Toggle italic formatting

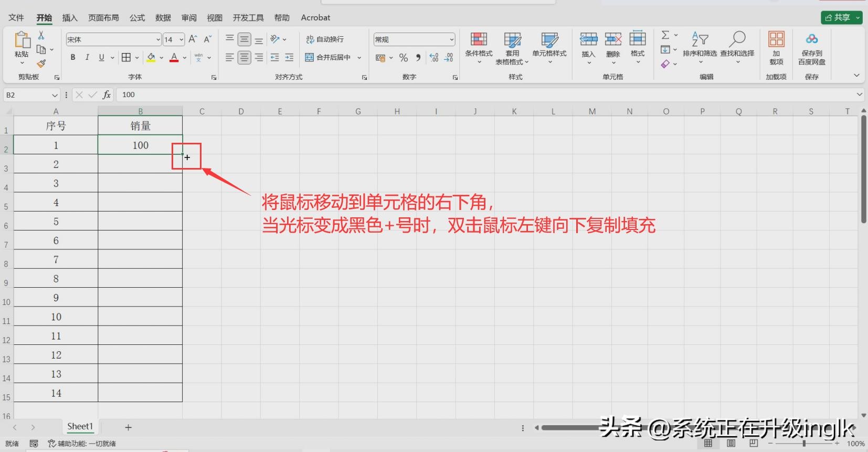(87, 57)
